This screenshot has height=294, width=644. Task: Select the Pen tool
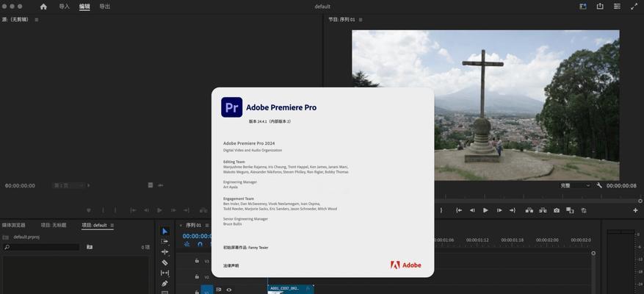[x=164, y=283]
